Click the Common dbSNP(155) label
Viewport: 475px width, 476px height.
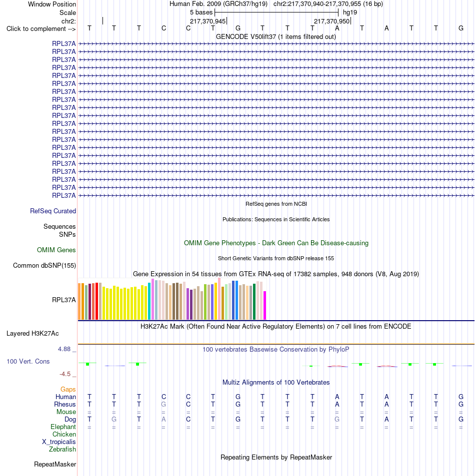tap(44, 266)
